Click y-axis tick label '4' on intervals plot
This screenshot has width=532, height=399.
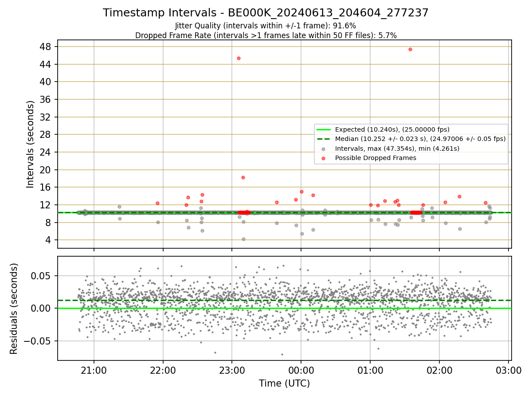(x=49, y=240)
